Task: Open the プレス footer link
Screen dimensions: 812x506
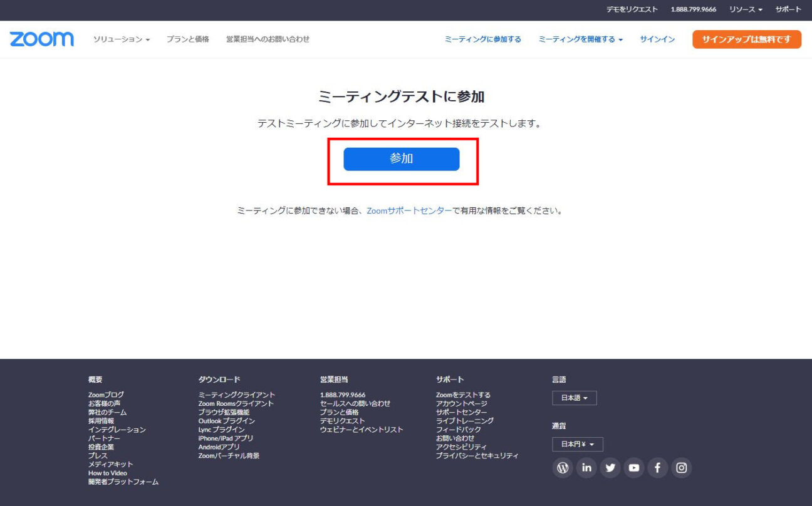Action: click(x=98, y=456)
